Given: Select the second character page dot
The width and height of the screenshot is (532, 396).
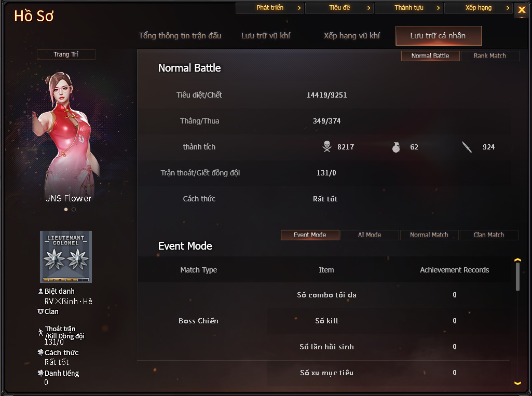Looking at the screenshot, I should (74, 209).
